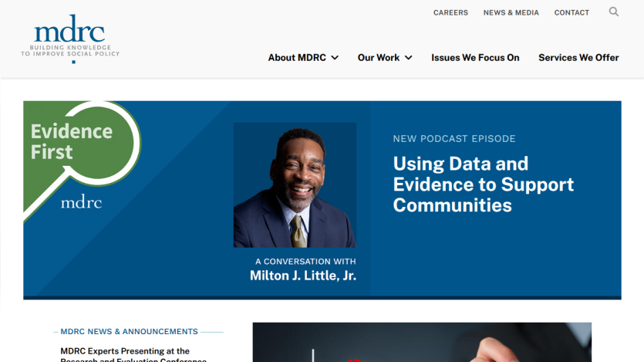Screen dimensions: 644x362
Task: Click the MDRC News & Announcements heading
Action: (x=129, y=331)
